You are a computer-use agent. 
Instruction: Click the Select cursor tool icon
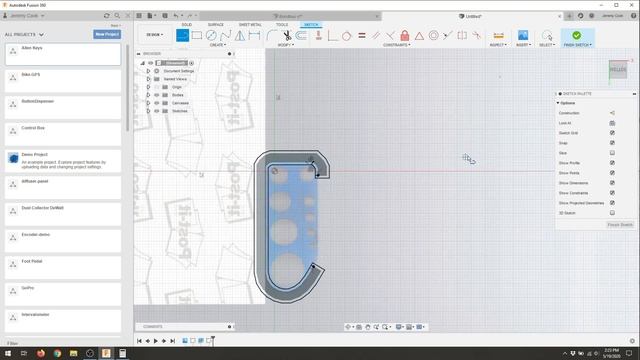pos(547,36)
